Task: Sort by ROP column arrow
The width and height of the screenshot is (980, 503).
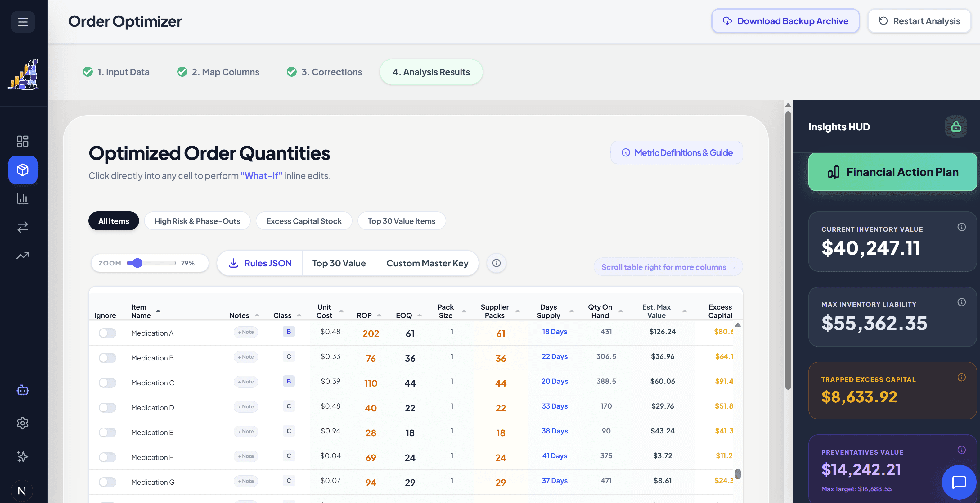Action: click(379, 315)
